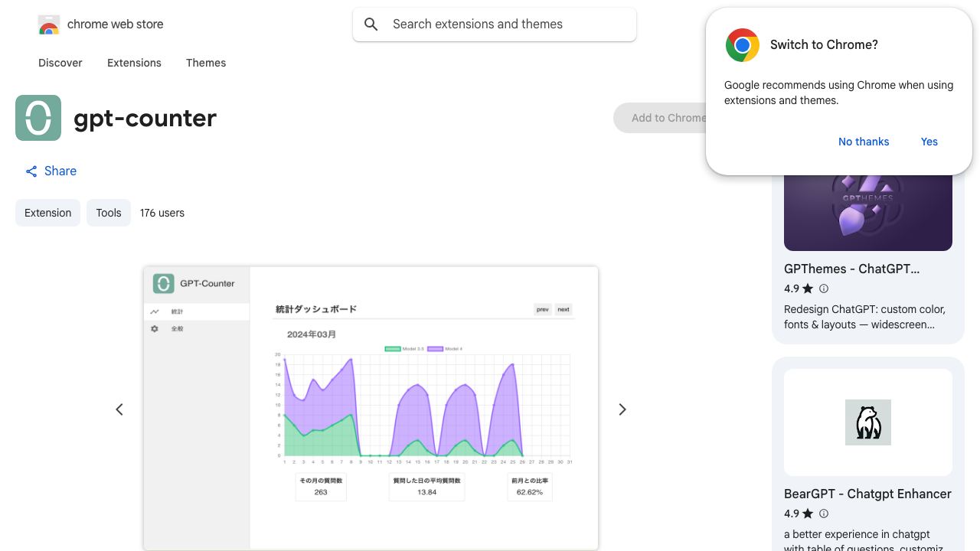Click the Chrome logo in the popup
Viewport: 980px width, 551px height.
743,45
